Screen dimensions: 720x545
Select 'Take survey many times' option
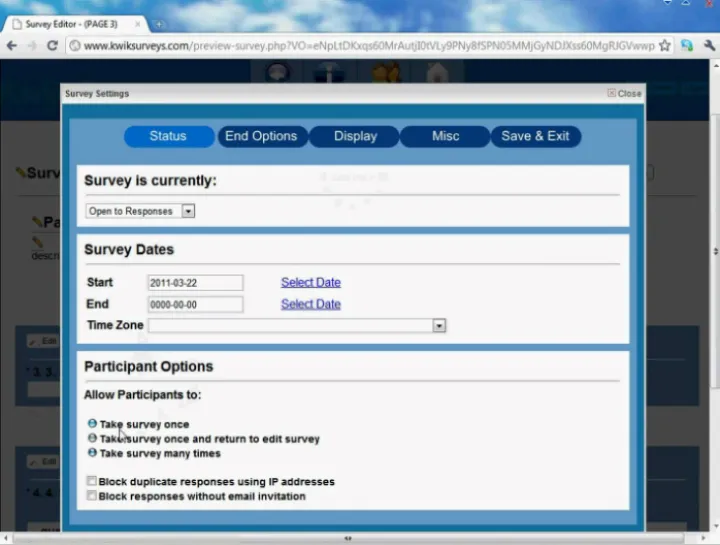[x=93, y=453]
